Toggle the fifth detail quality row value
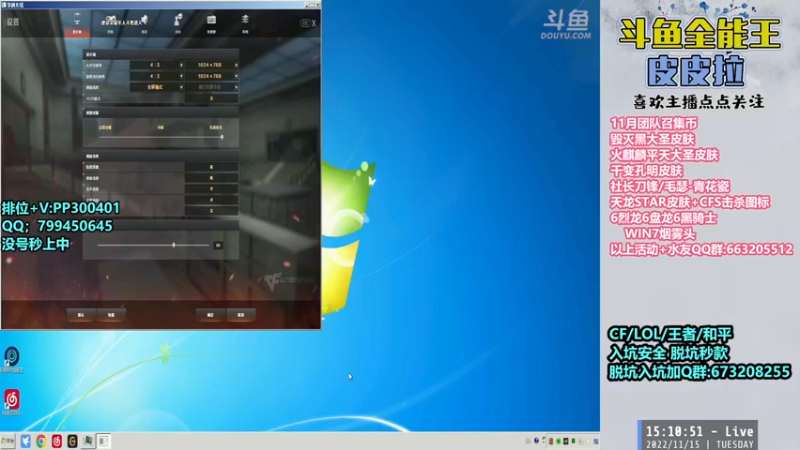The height and width of the screenshot is (450, 800). 212,211
